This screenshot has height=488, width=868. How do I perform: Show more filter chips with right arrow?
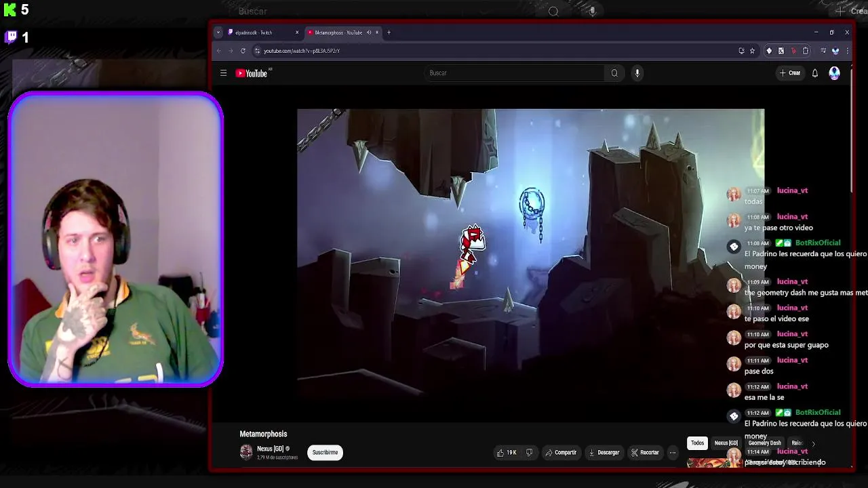(813, 444)
